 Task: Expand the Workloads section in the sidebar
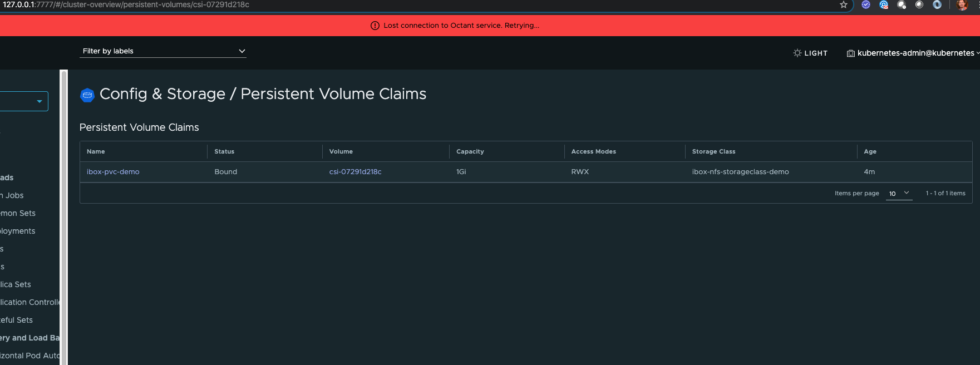tap(7, 177)
